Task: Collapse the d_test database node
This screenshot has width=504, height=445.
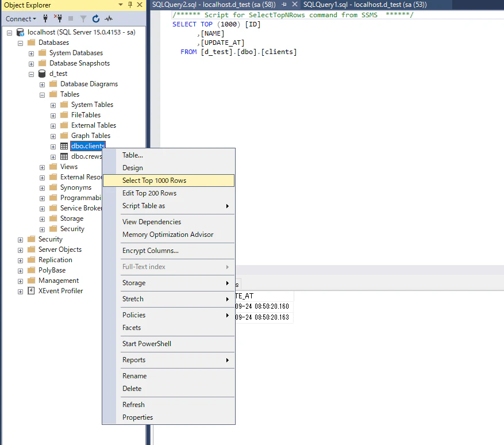Action: tap(31, 74)
